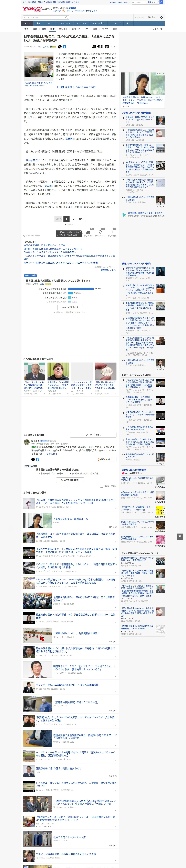Viewport: 186px width, 868px height.
Task: Select the エンタメ category
Action: pyautogui.click(x=63, y=29)
